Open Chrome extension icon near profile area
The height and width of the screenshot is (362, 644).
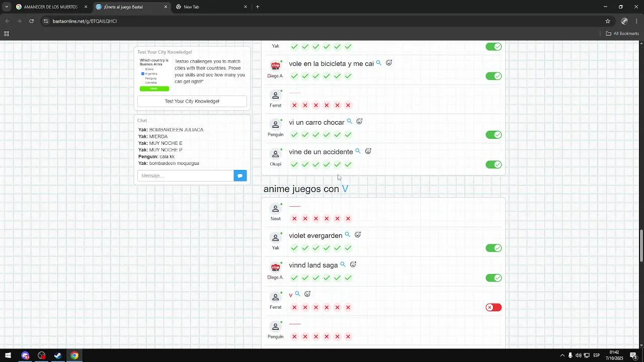pos(624,21)
